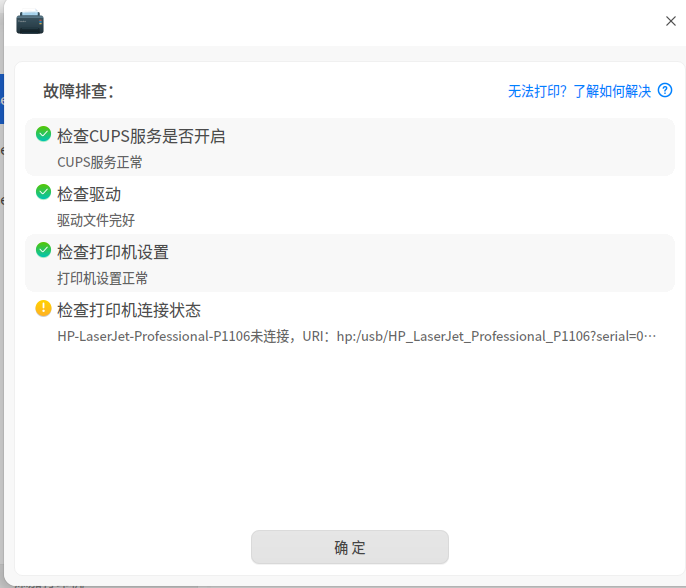The height and width of the screenshot is (588, 686).
Task: Click the blue question mark help icon
Action: (665, 90)
